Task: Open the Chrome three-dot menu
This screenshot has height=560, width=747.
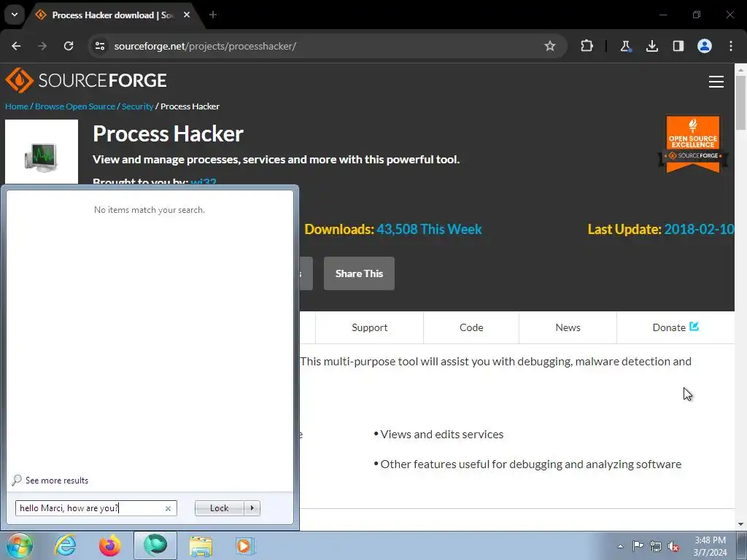Action: 731,46
